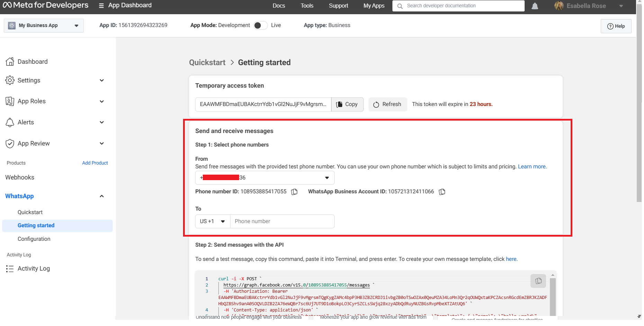Click the App type: Business label
This screenshot has height=326, width=644.
pyautogui.click(x=327, y=25)
